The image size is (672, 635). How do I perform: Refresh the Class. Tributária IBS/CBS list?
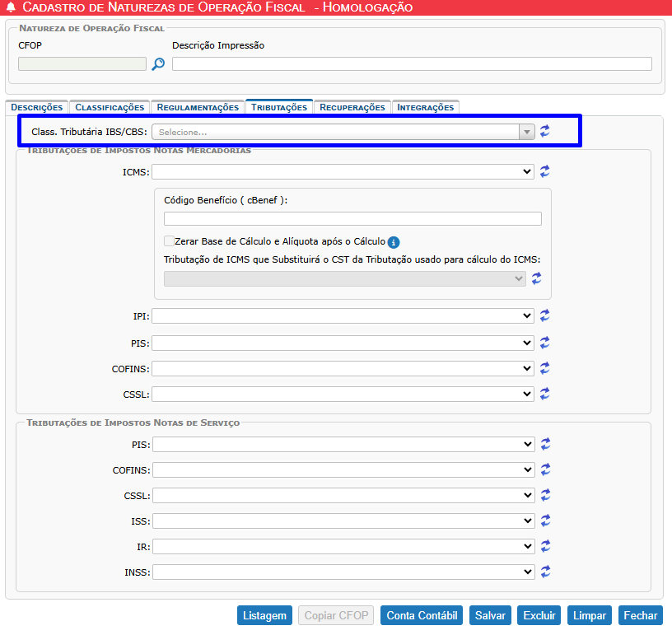coord(545,131)
